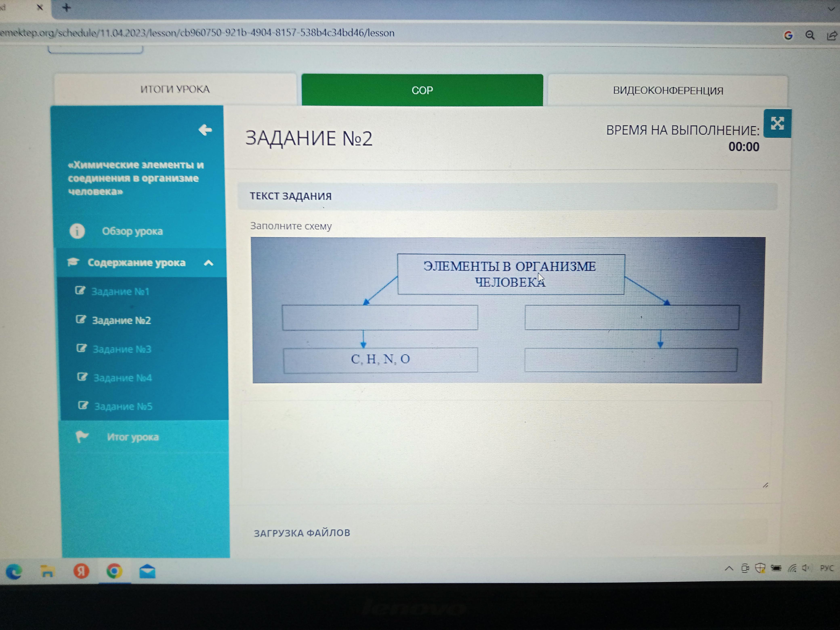Switch to the ИТОГИ УРОКА tab

[x=175, y=89]
